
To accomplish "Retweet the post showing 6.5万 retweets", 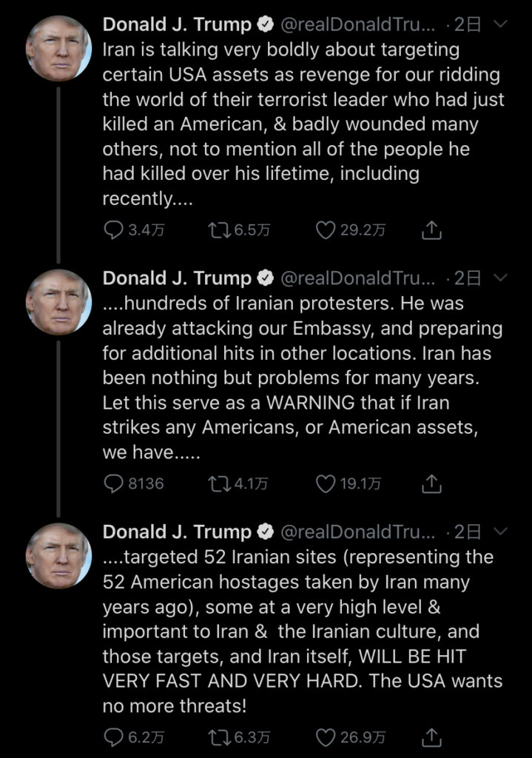I will [x=218, y=230].
